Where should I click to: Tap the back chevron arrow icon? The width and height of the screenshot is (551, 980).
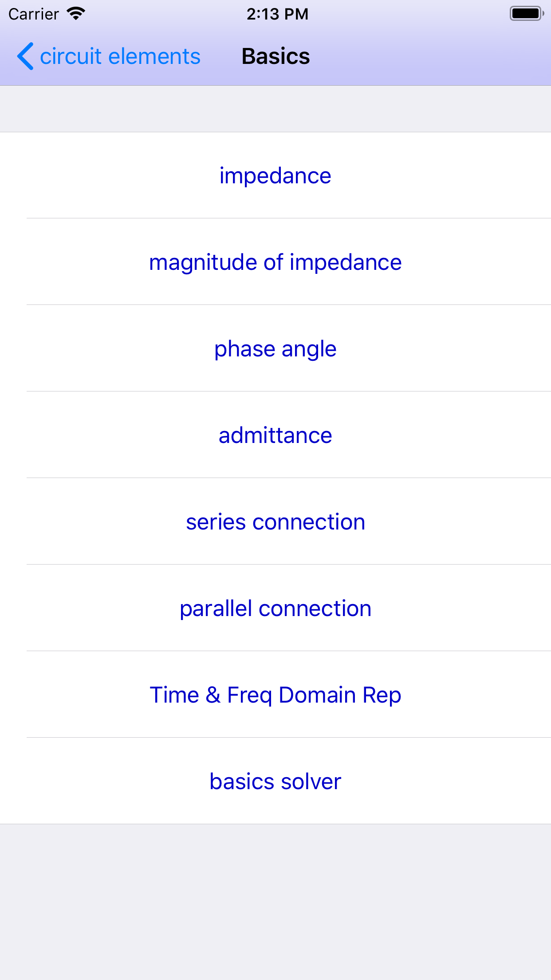tap(25, 57)
